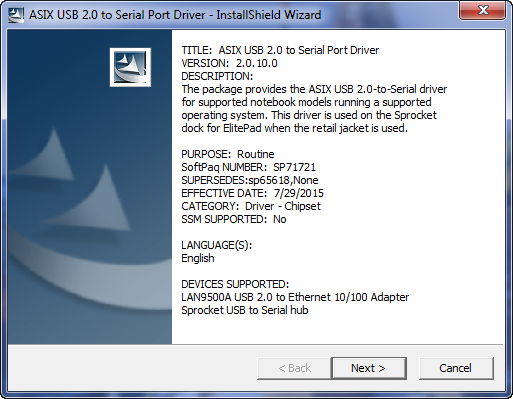Click the InstallShield logo in blue panel
Screen dimensions: 513x399
coord(130,67)
